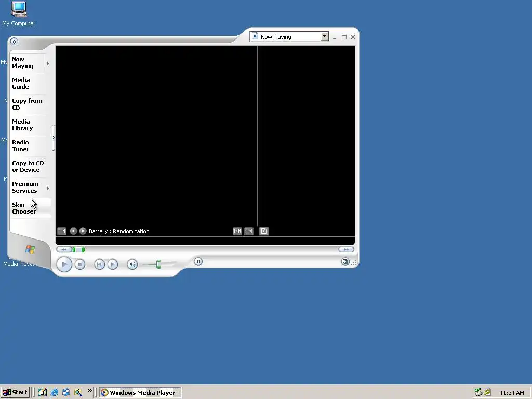The height and width of the screenshot is (399, 532).
Task: Click the playlist dropdown arrow
Action: [x=324, y=36]
